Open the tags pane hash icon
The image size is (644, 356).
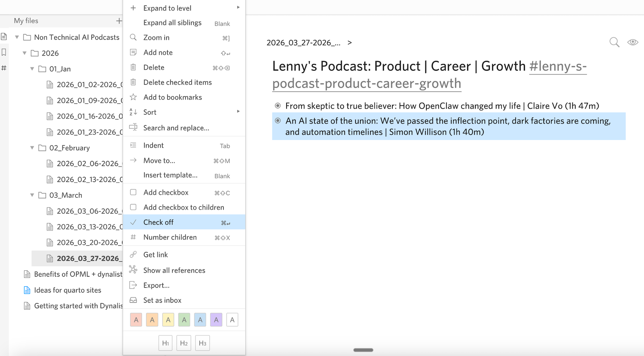coord(4,68)
